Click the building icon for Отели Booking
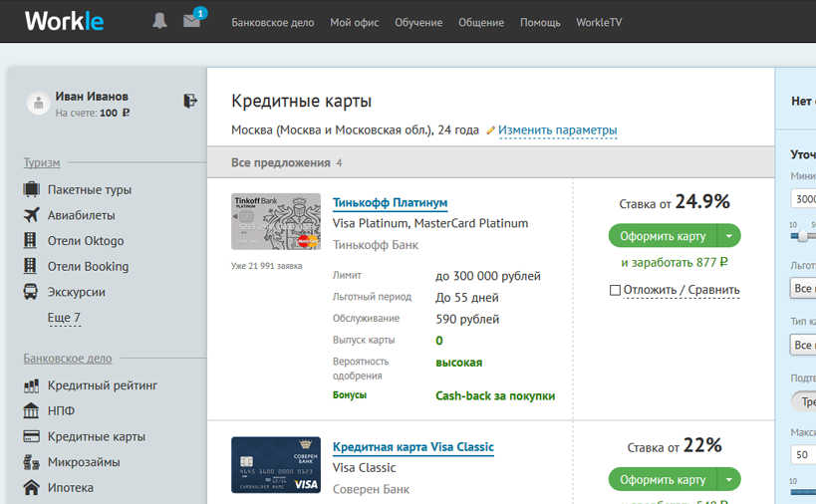816x504 pixels. tap(30, 266)
